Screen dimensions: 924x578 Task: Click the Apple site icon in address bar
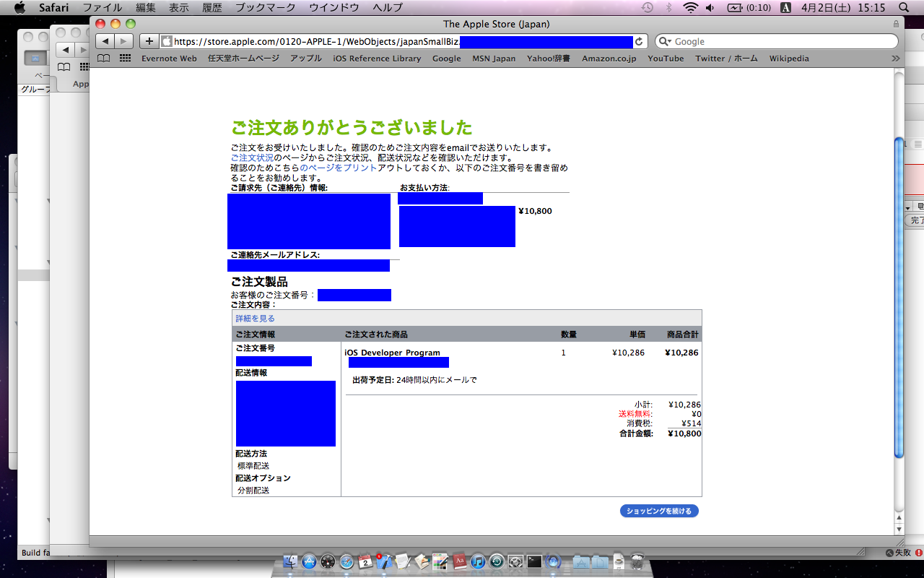point(167,41)
